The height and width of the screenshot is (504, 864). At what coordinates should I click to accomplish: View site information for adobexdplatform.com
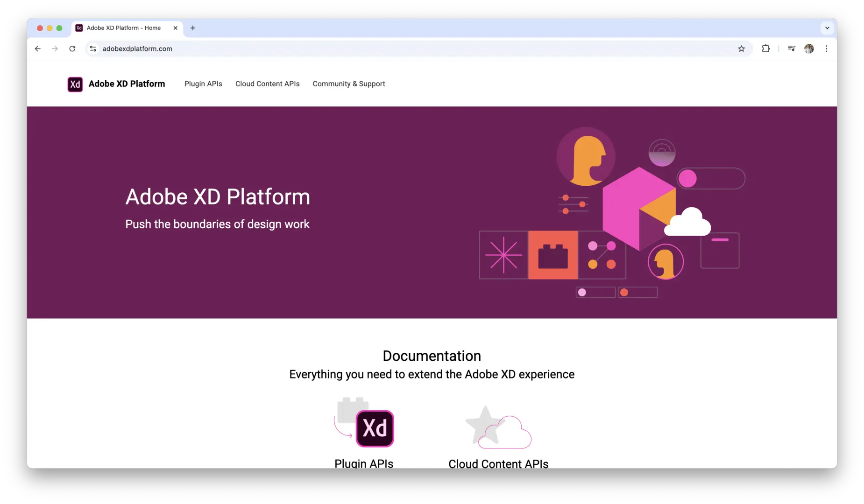coord(93,49)
